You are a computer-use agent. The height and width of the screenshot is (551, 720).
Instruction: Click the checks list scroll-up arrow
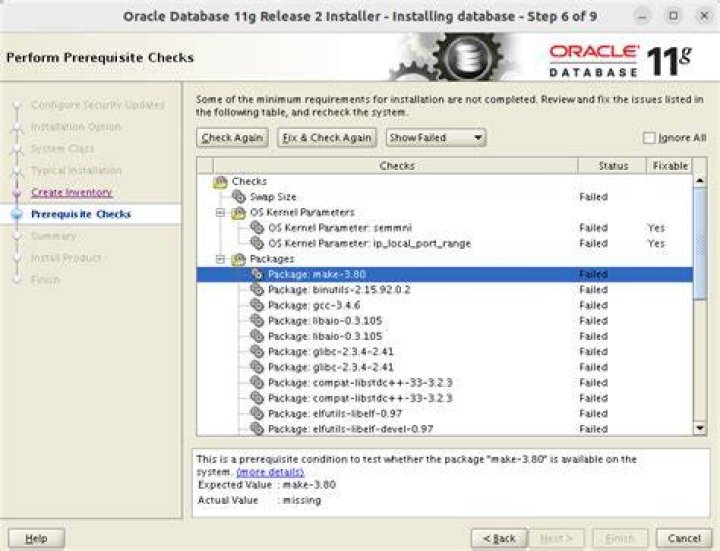700,180
